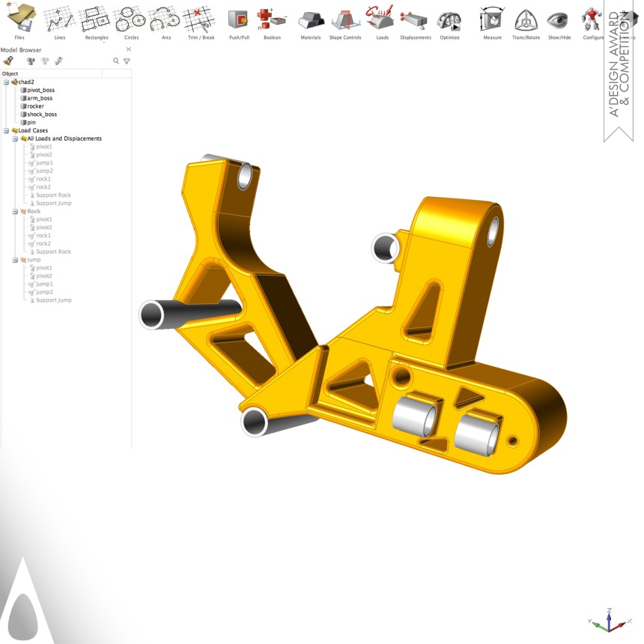Open the Loads tool

click(x=382, y=19)
